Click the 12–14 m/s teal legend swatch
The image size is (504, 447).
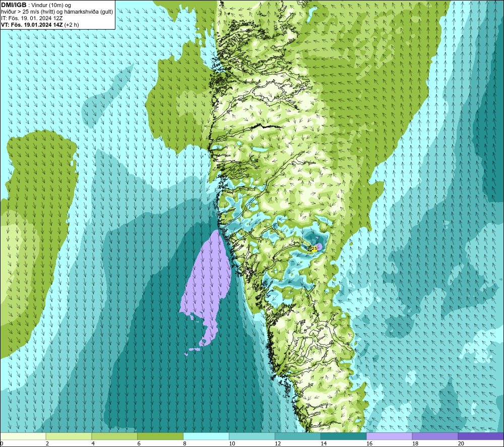pos(298,436)
